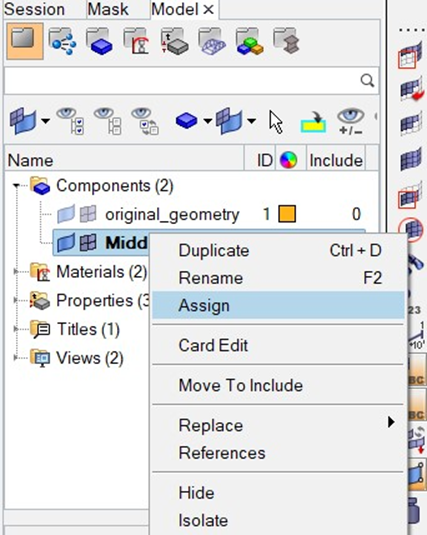Click the magnifier search icon
This screenshot has width=427, height=535.
click(x=367, y=81)
